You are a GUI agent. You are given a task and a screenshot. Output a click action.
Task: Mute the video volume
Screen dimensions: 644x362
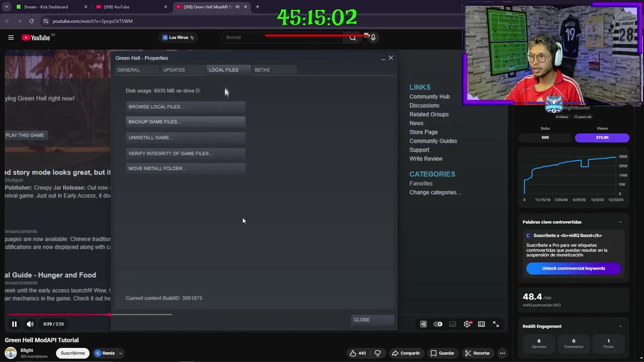point(30,324)
